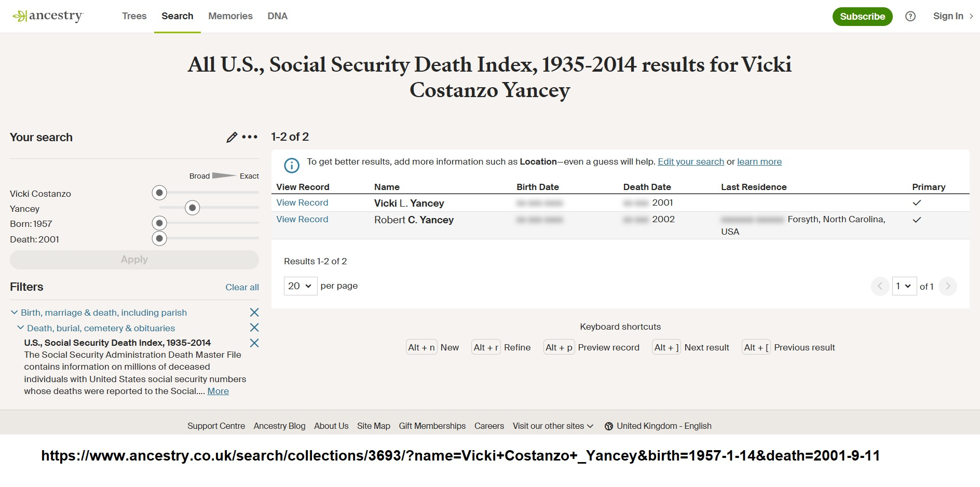Open Gift Memberships footer link
980x487 pixels.
(432, 426)
